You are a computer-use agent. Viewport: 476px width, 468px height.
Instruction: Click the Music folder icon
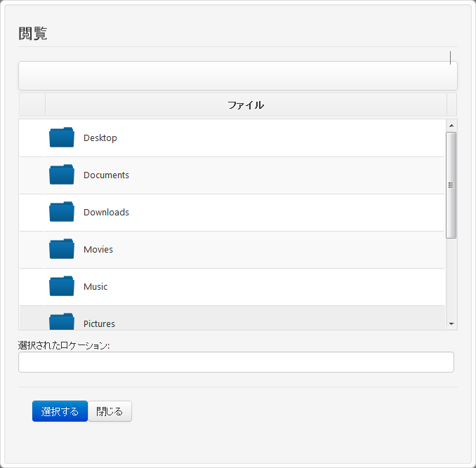point(62,286)
